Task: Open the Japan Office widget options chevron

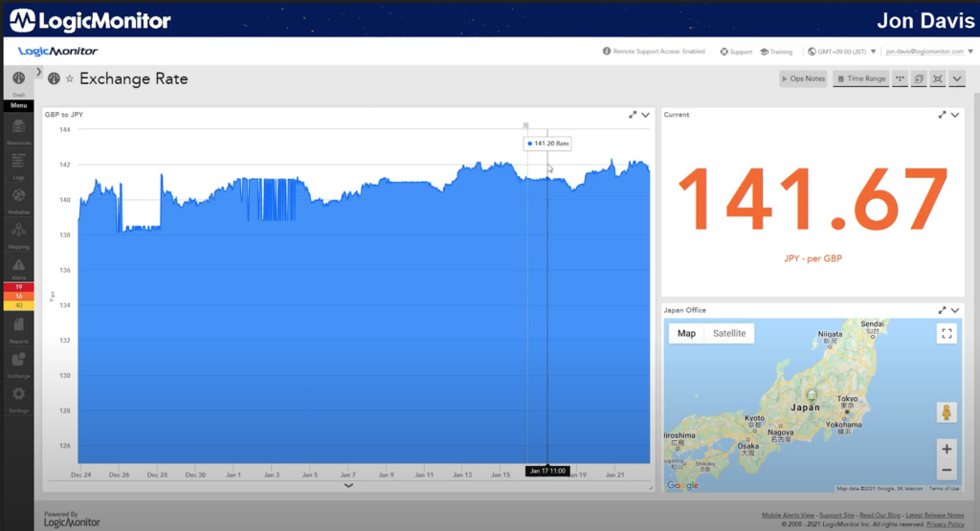Action: 955,310
